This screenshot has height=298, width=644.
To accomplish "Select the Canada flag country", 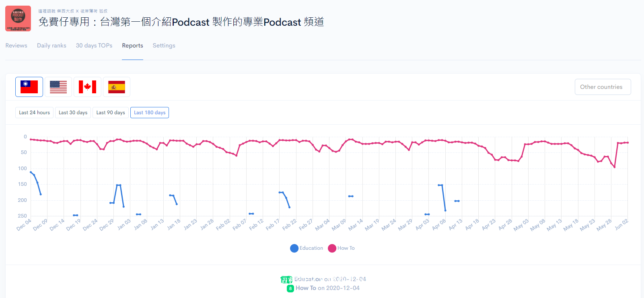I will 87,87.
